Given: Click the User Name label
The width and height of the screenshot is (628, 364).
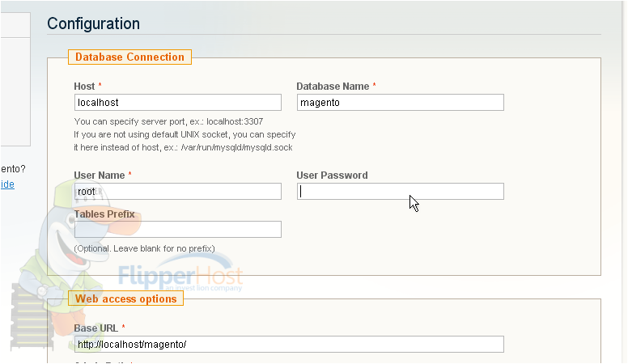Looking at the screenshot, I should click(100, 176).
